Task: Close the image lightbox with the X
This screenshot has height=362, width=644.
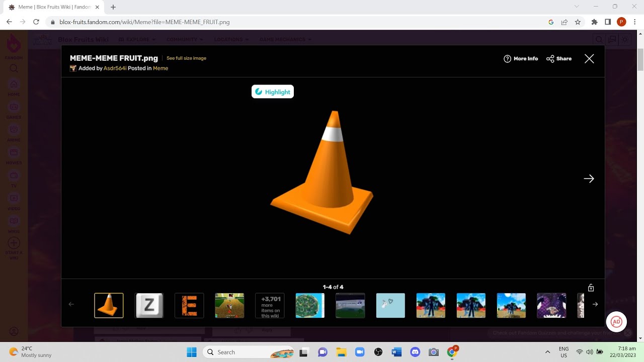Action: (589, 59)
